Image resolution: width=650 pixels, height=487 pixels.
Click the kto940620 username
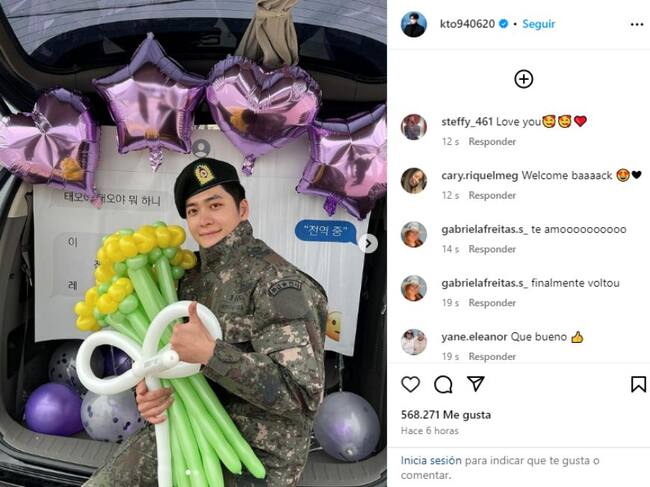467,24
